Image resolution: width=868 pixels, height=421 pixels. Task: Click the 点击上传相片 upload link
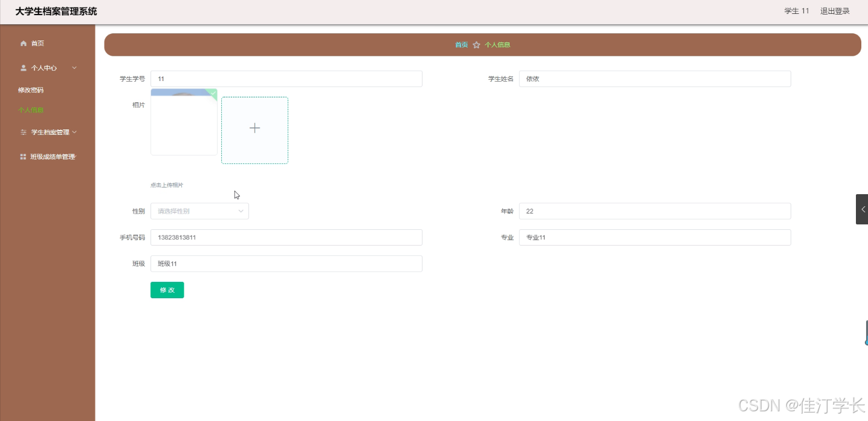166,184
